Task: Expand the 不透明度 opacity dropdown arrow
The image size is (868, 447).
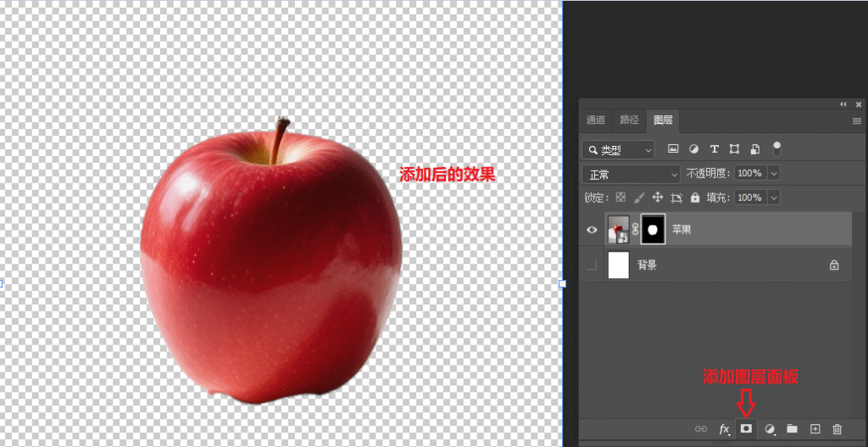Action: pos(772,173)
